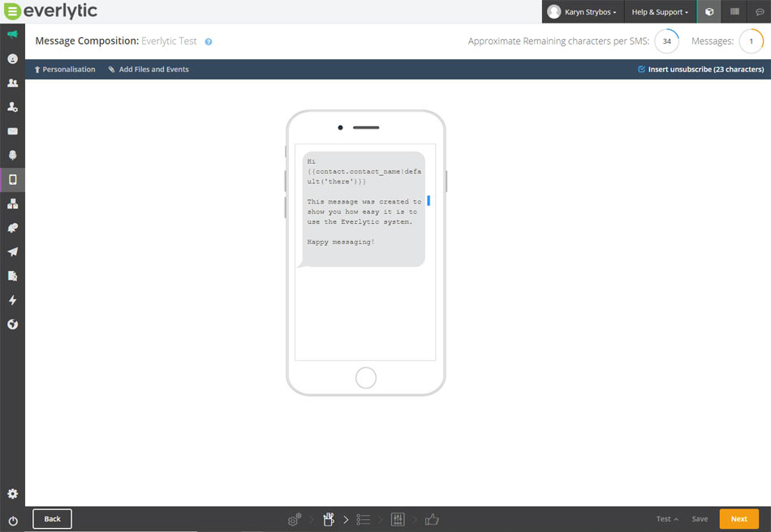Screen dimensions: 771x532
Task: Click the blue help question mark icon
Action: tap(209, 41)
